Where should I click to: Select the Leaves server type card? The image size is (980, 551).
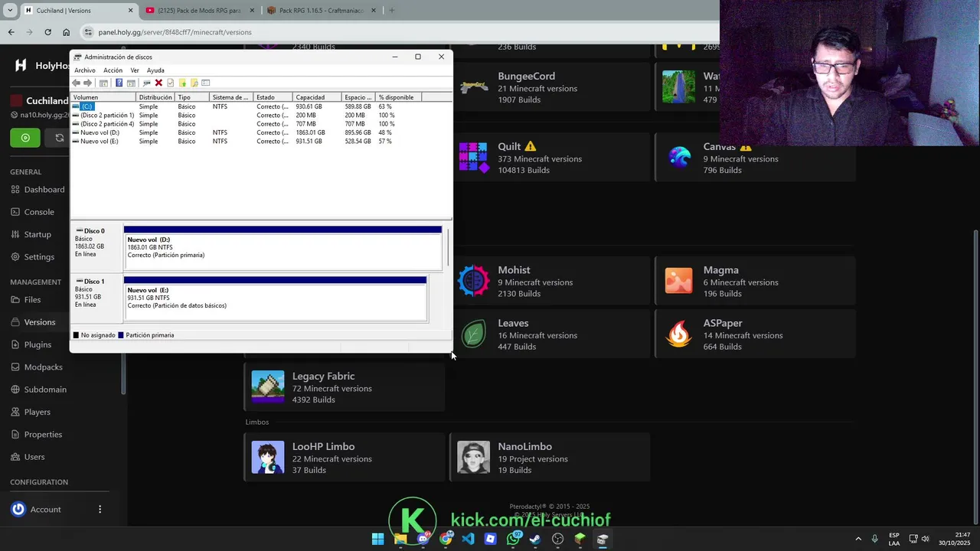click(550, 334)
